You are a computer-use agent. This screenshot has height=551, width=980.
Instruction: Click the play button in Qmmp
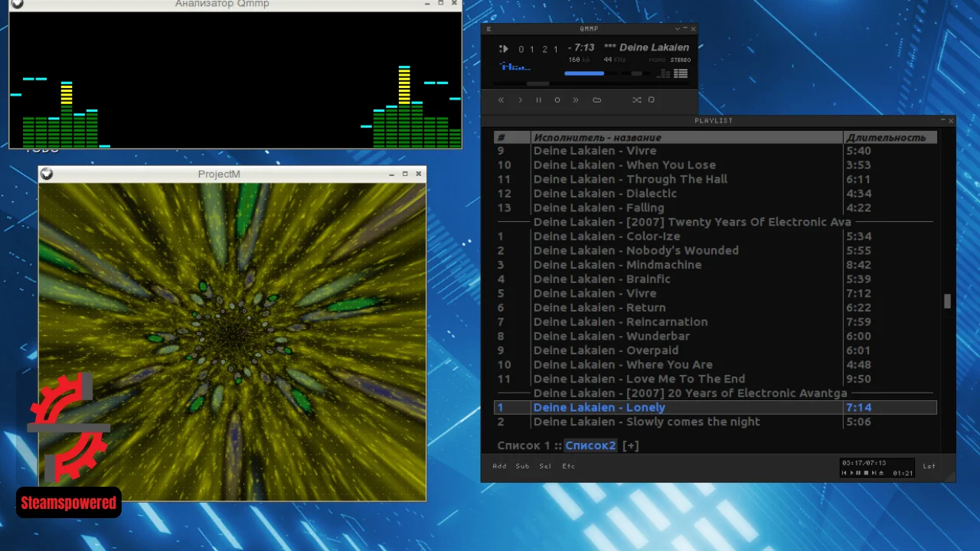point(521,100)
